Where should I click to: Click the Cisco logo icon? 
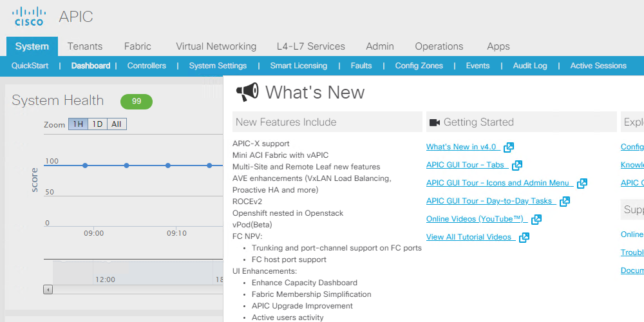click(x=30, y=16)
